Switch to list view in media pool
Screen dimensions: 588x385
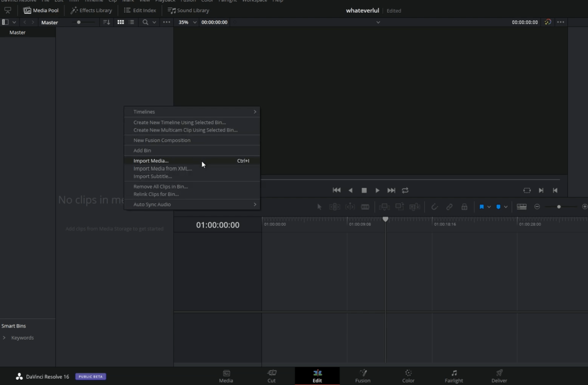pos(131,22)
